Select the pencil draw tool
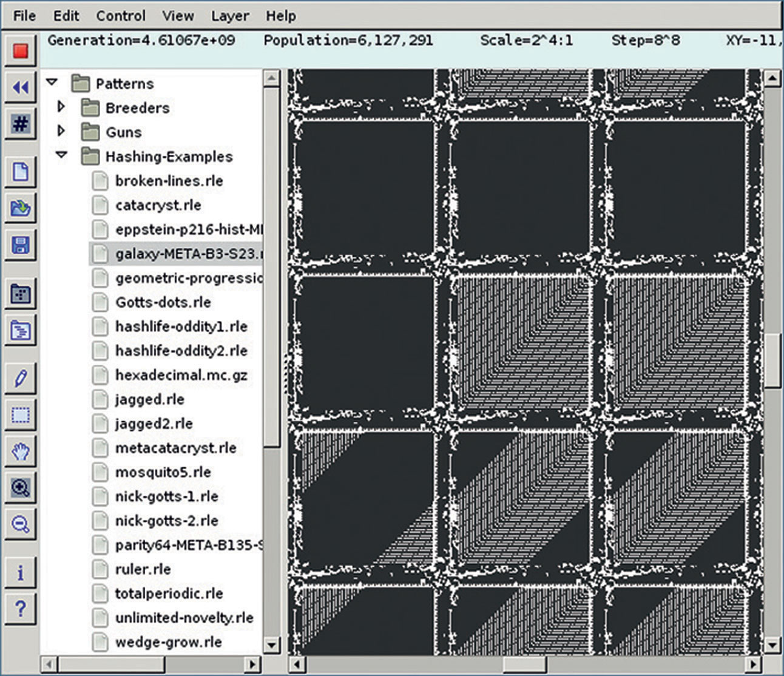Viewport: 784px width, 676px height. [21, 379]
